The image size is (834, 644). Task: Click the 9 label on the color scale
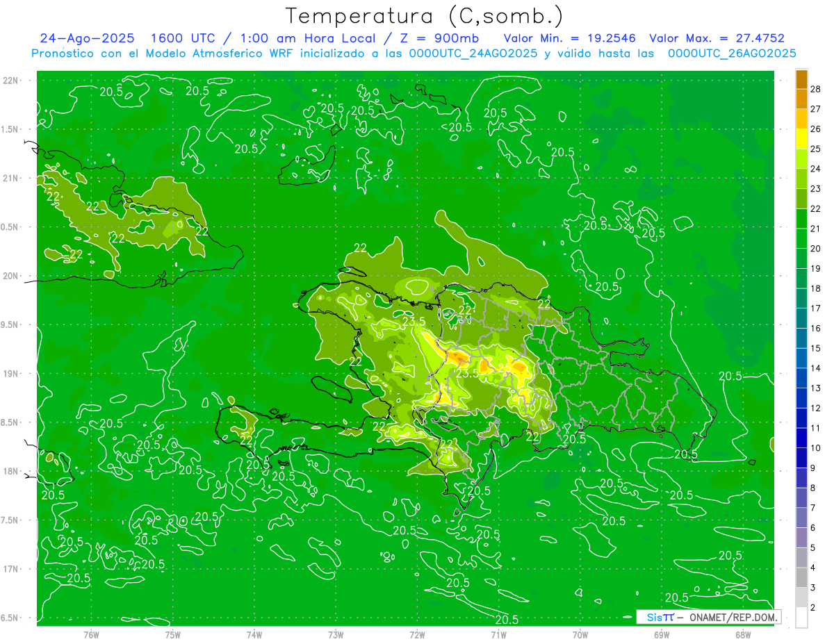coord(813,468)
